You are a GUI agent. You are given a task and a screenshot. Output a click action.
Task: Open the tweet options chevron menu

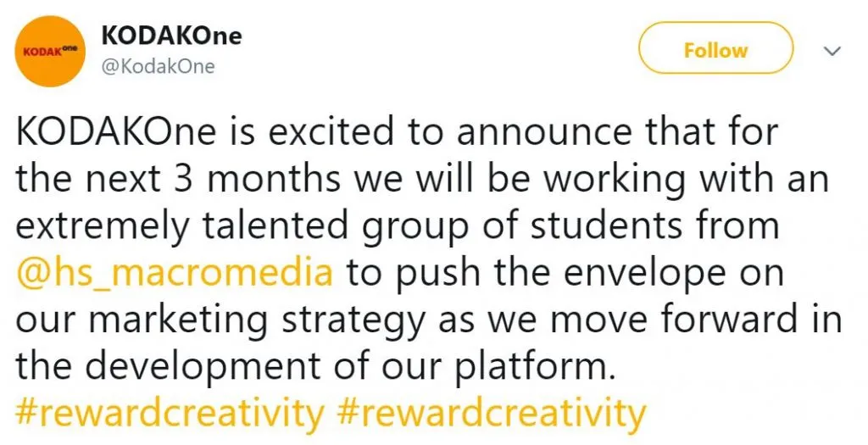[832, 52]
